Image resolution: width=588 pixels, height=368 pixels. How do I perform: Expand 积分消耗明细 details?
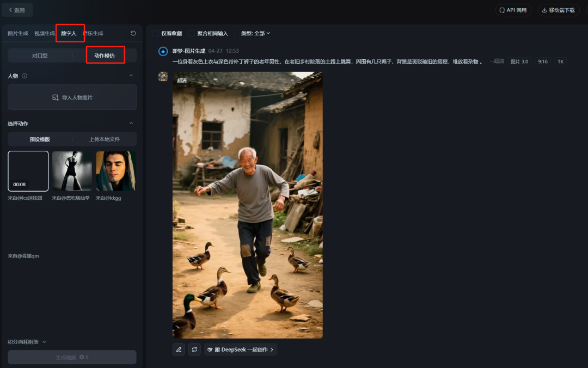[x=27, y=342]
